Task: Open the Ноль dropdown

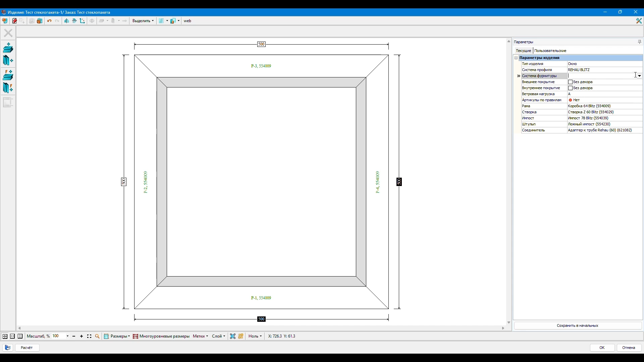Action: 255,336
